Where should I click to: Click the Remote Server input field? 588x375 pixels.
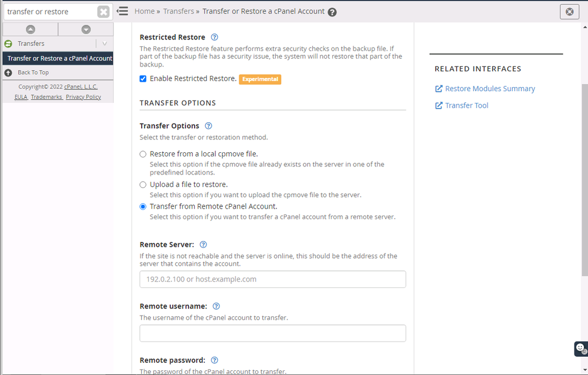pos(272,279)
